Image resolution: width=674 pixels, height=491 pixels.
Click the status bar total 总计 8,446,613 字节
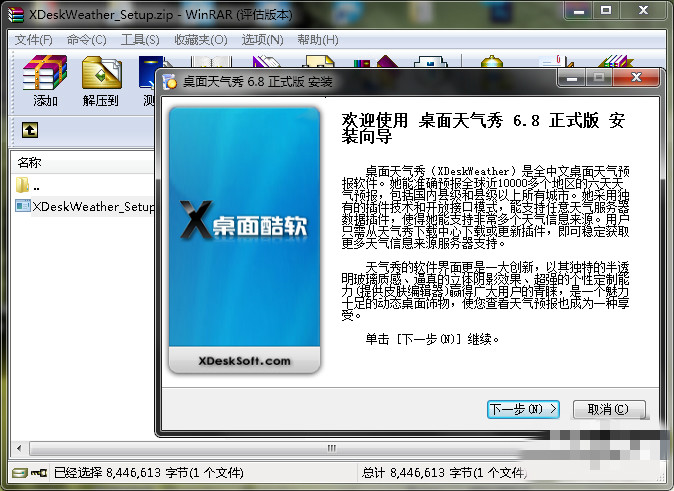click(x=444, y=473)
